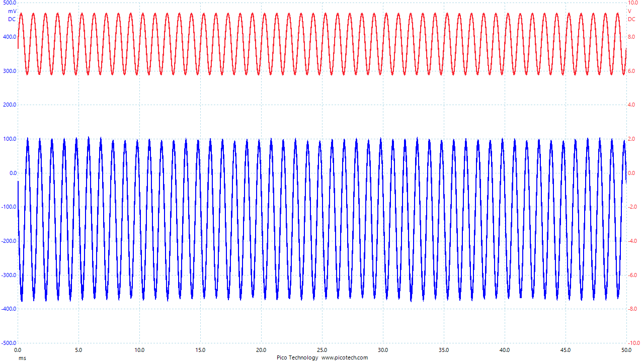Click the blue -100.0 axis label
This screenshot has height=362, width=644.
tap(9, 207)
